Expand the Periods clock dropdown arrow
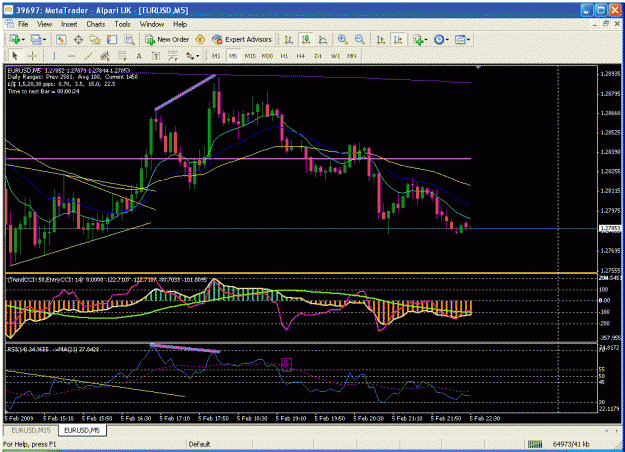625x452 pixels. tap(447, 40)
